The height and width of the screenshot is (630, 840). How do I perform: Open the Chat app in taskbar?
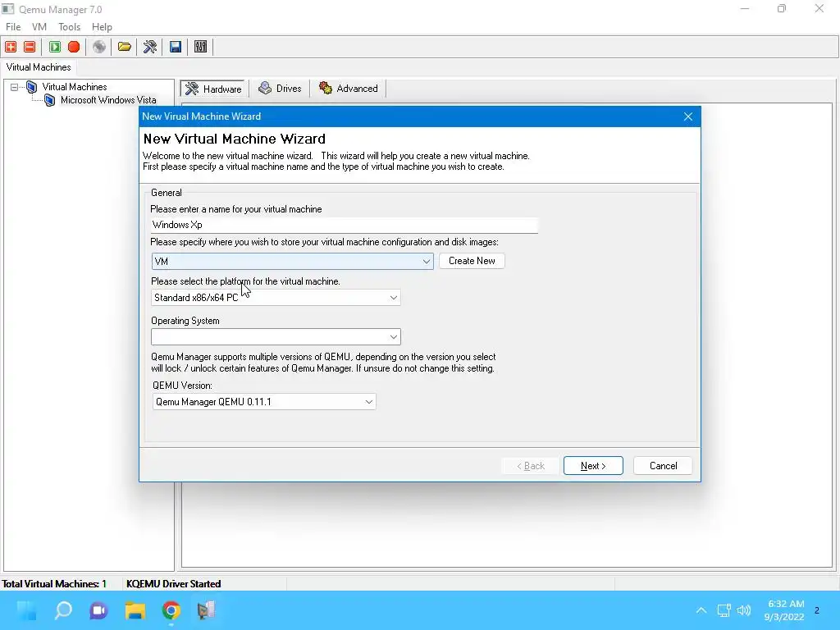tap(98, 610)
